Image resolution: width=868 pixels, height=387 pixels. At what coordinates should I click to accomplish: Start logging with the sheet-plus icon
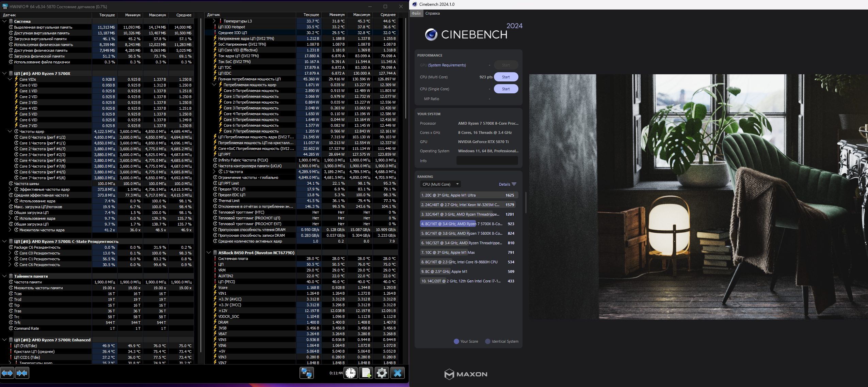[x=366, y=373]
